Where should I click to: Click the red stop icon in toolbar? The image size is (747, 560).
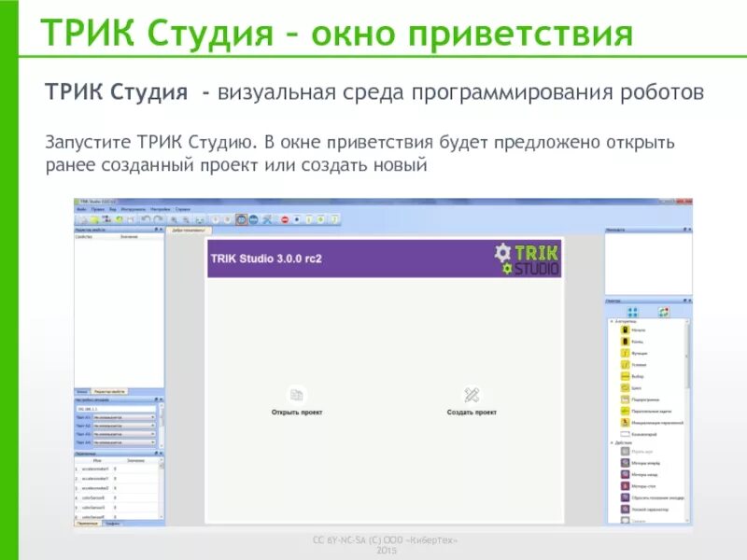(x=285, y=219)
